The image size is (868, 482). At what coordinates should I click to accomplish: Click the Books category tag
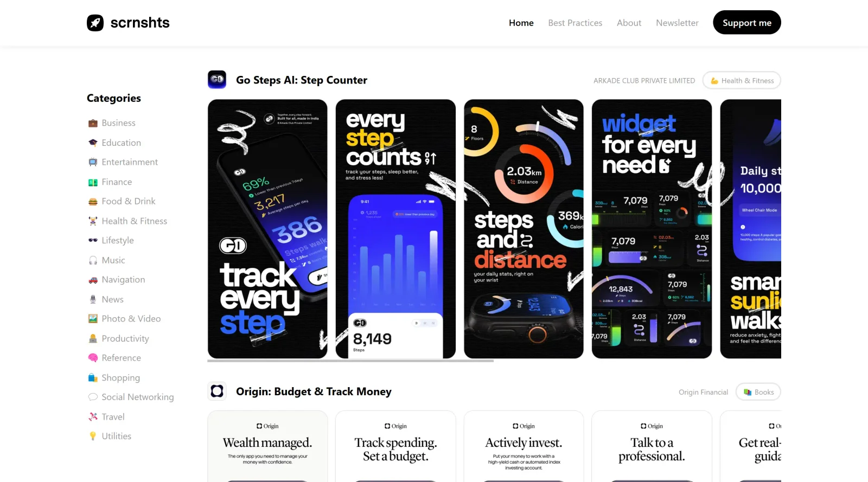pos(758,392)
